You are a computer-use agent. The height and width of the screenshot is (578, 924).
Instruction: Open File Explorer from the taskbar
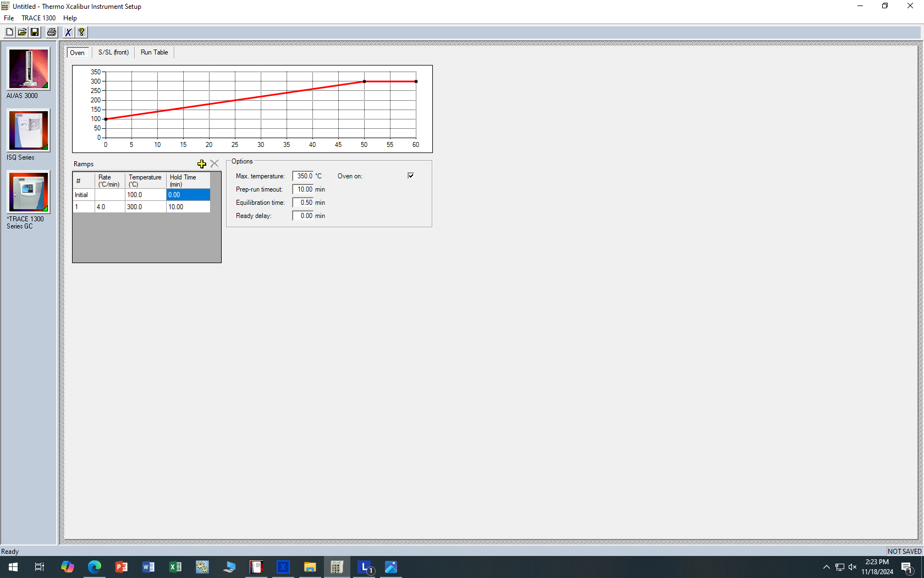(x=310, y=567)
